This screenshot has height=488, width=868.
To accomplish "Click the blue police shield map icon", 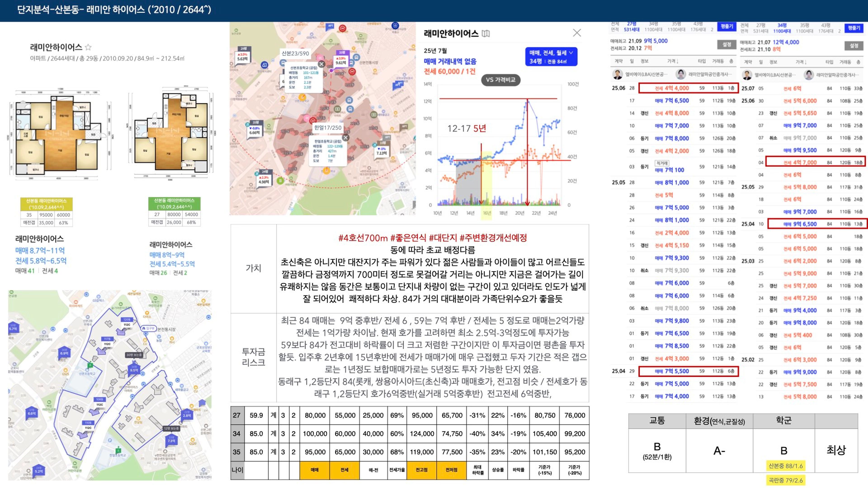I will (x=395, y=26).
